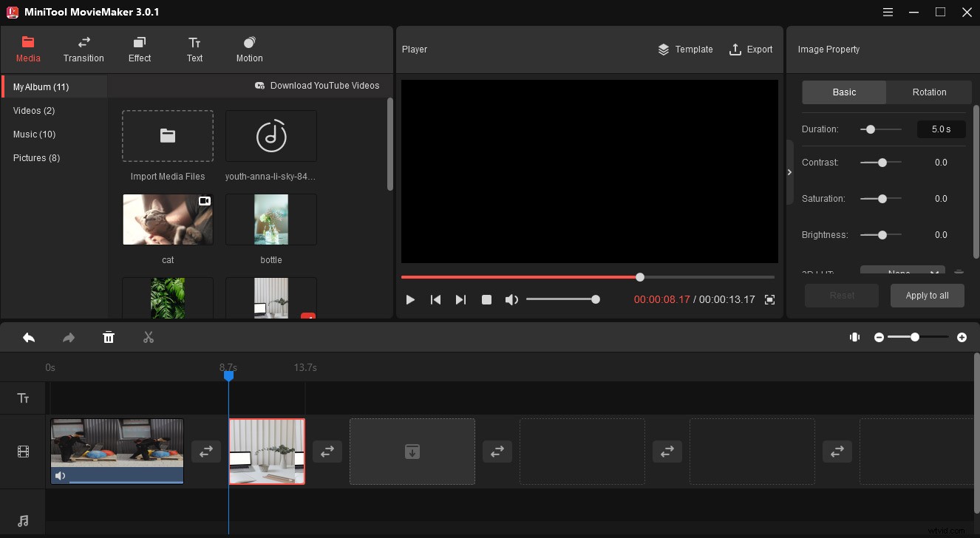Open the Text panel
This screenshot has height=538, width=980.
point(194,49)
